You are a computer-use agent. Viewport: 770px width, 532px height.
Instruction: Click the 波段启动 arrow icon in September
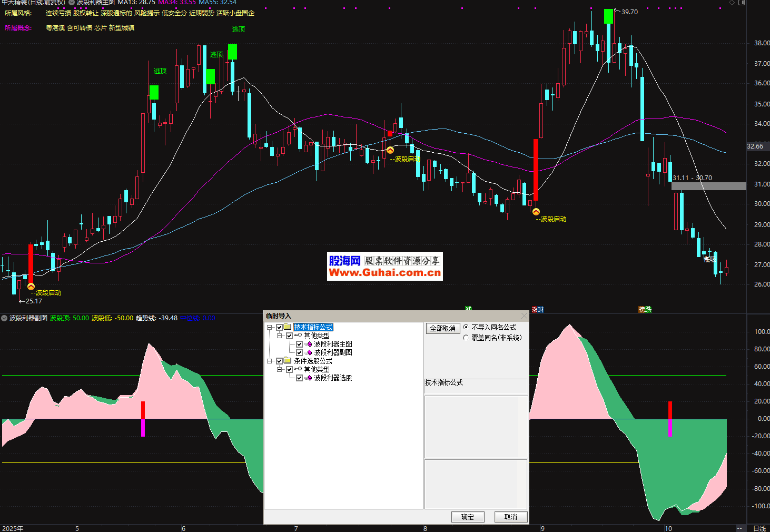[536, 212]
